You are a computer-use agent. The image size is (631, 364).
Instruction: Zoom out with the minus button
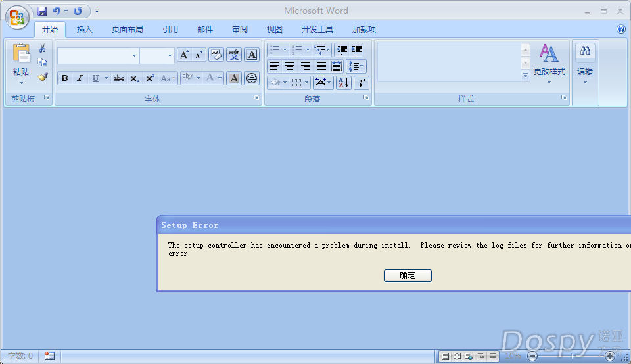pyautogui.click(x=532, y=356)
